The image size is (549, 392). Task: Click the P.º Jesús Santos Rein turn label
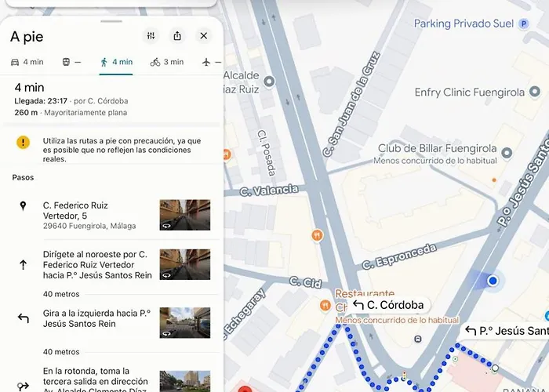point(506,331)
